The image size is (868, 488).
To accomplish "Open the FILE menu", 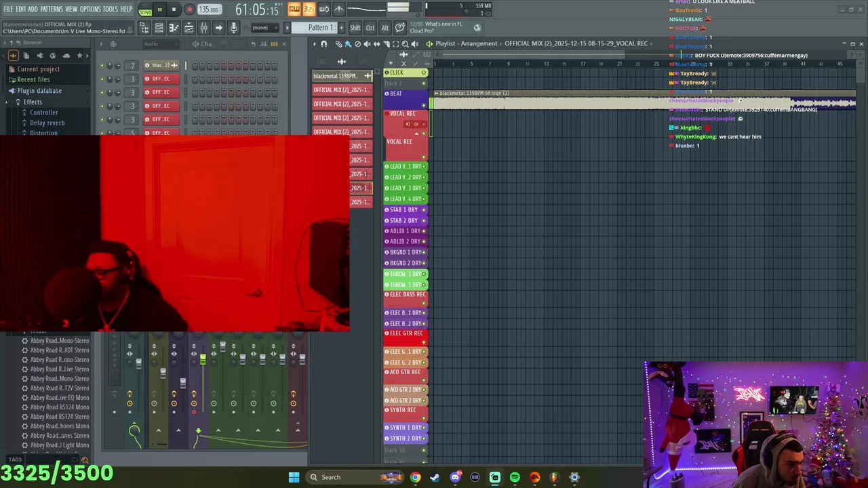I will pos(8,9).
